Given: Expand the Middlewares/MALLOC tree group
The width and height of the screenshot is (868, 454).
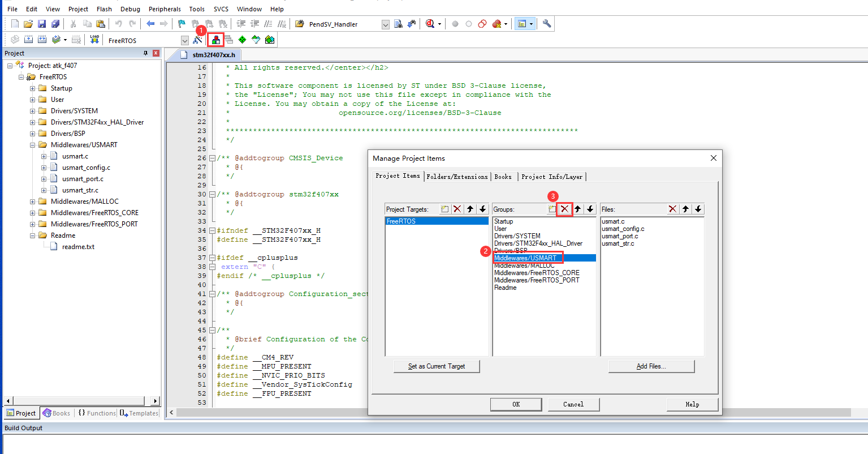Looking at the screenshot, I should coord(32,201).
